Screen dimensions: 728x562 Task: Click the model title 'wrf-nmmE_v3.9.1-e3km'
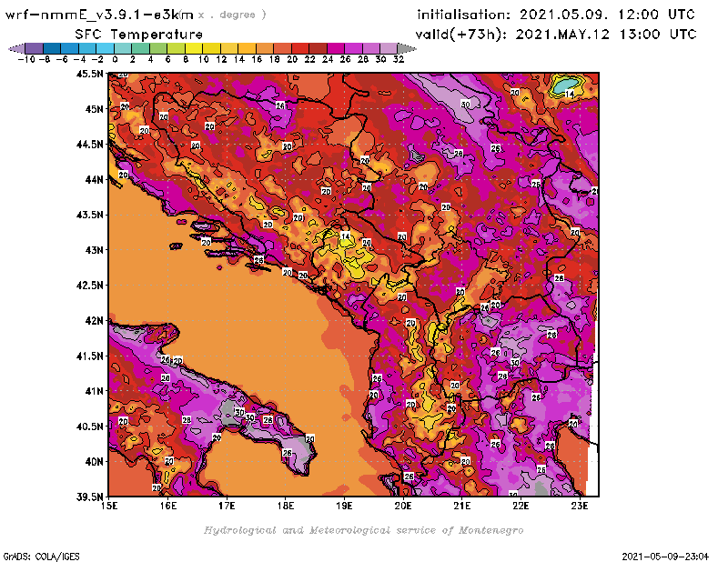point(99,15)
